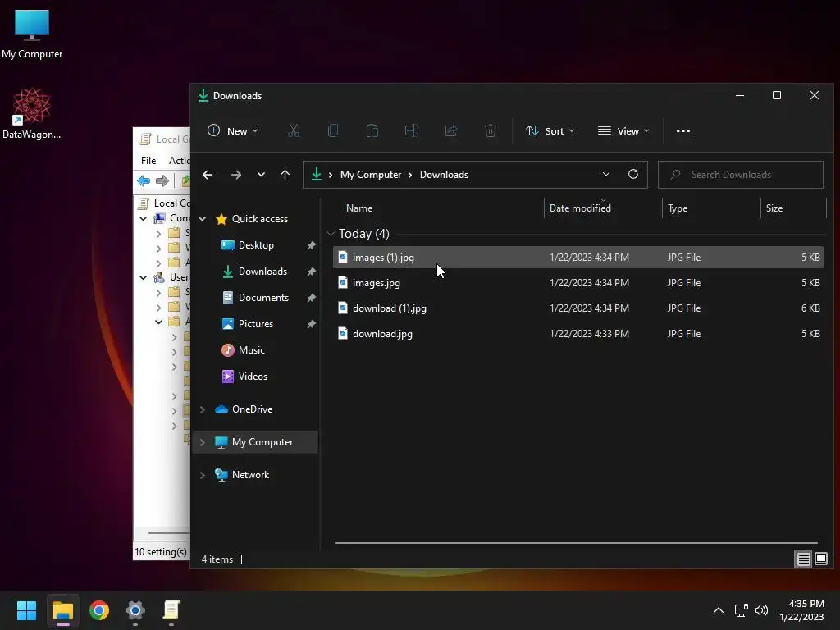Go back with the left arrow button
The image size is (840, 630).
click(208, 175)
